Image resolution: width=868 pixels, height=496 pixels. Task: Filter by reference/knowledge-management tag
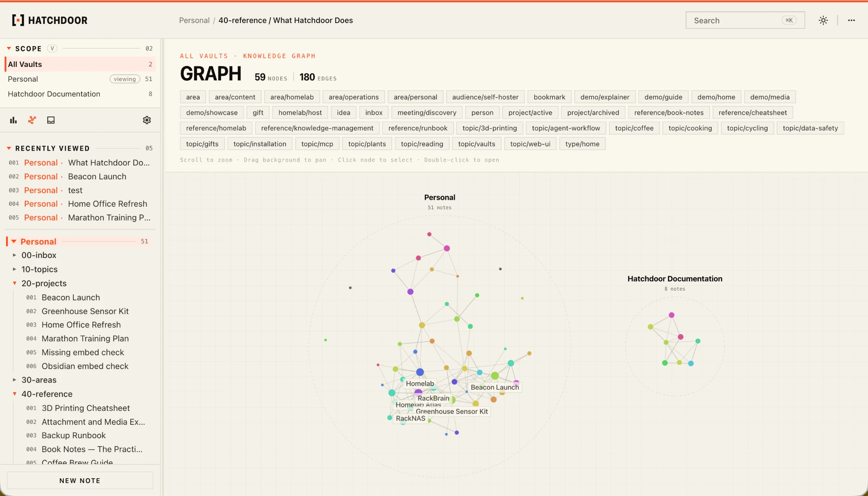[x=317, y=128]
